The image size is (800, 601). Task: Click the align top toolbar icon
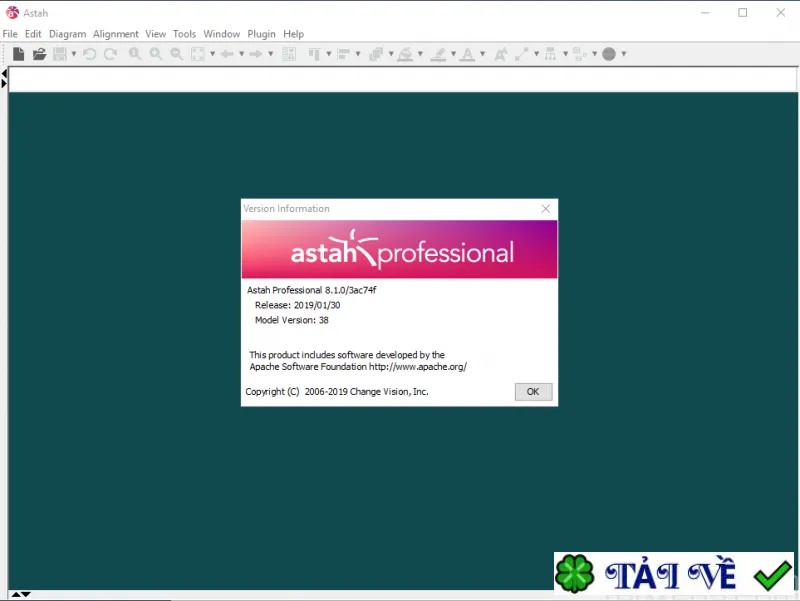(314, 54)
